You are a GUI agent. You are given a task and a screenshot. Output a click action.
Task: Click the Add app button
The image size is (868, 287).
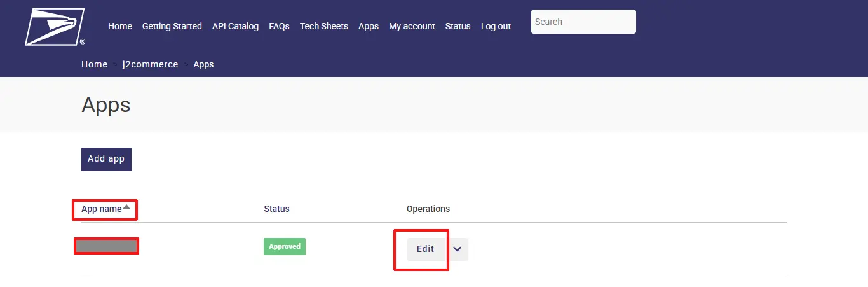pyautogui.click(x=106, y=159)
